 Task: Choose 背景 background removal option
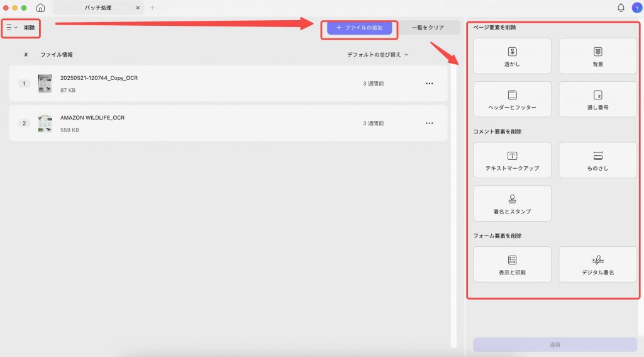597,56
